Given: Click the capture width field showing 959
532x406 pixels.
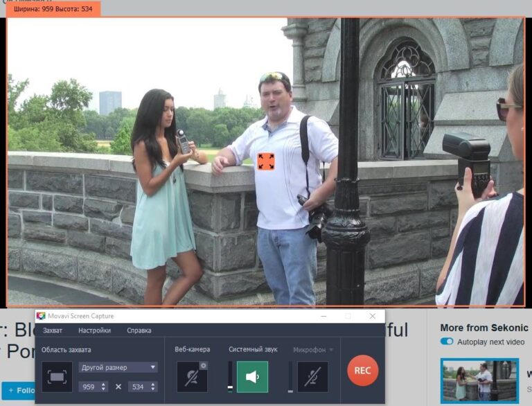Looking at the screenshot, I should 89,387.
